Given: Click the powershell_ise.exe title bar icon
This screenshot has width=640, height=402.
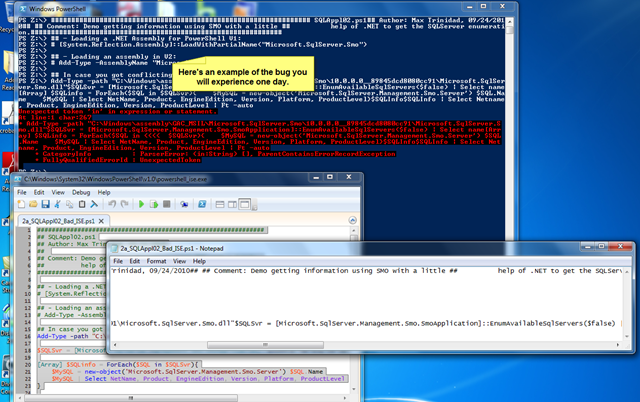Looking at the screenshot, I should tap(18, 179).
